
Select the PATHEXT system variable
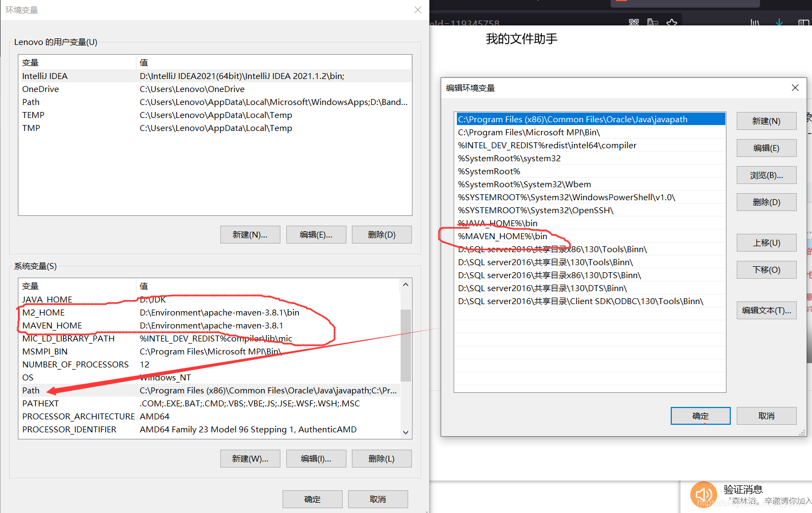[209, 403]
